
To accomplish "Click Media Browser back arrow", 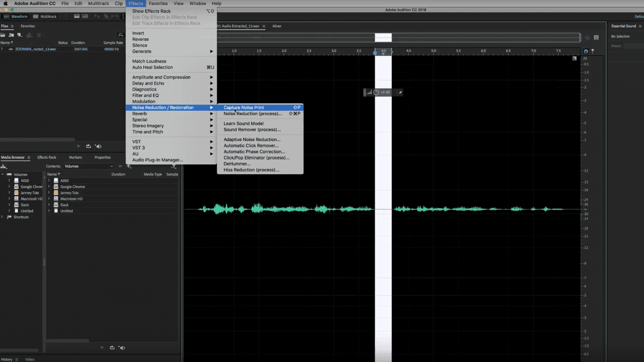I will [x=121, y=167].
